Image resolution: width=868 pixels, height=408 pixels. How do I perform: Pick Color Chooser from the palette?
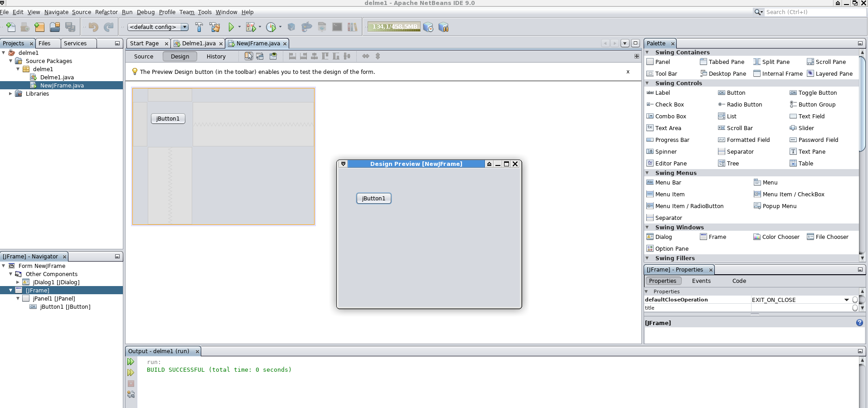click(776, 237)
